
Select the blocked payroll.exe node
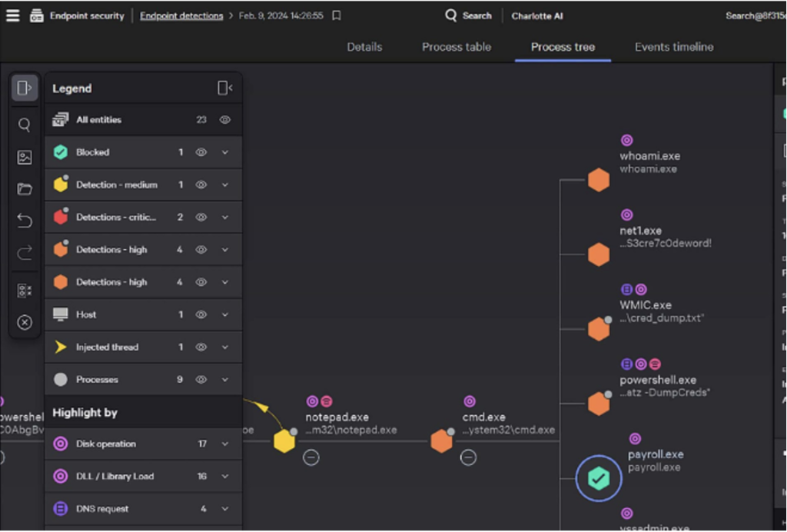pyautogui.click(x=598, y=478)
